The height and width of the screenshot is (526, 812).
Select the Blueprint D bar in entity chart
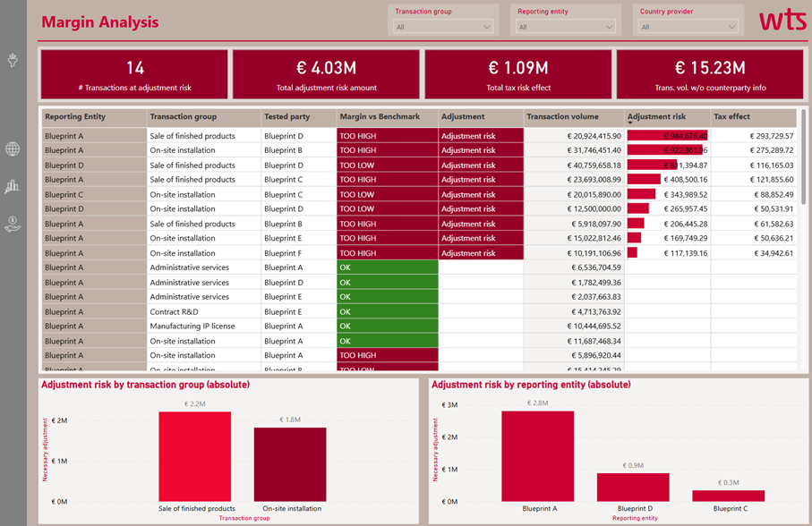(633, 487)
